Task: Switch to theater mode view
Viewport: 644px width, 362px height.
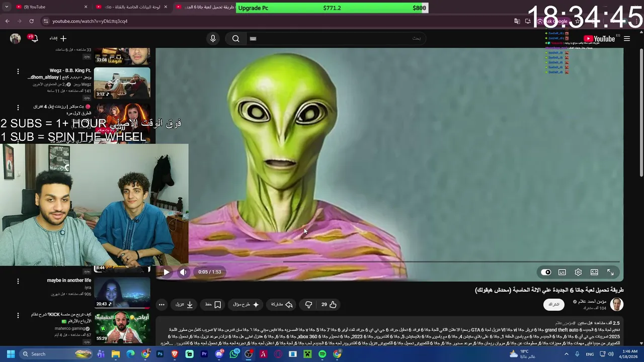Action: [x=594, y=272]
